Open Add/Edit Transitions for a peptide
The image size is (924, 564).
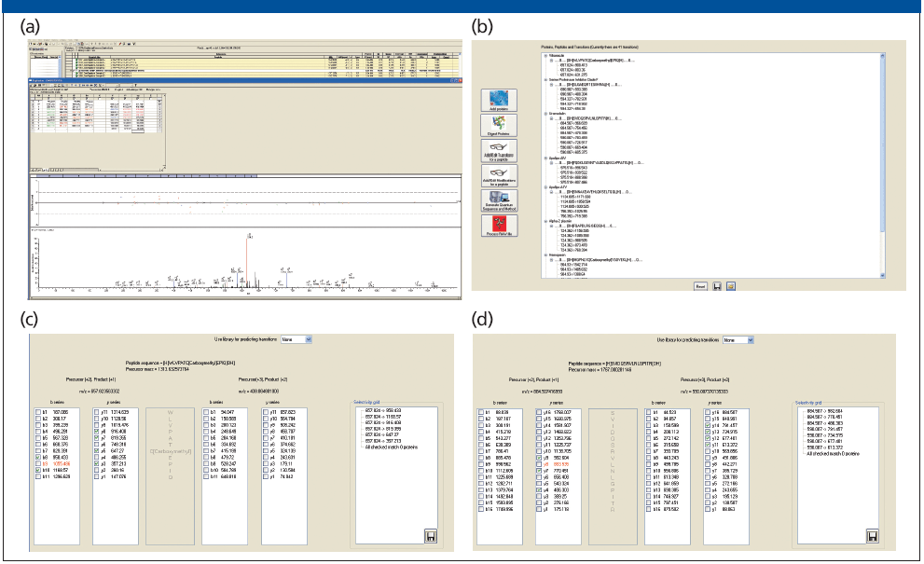click(499, 151)
